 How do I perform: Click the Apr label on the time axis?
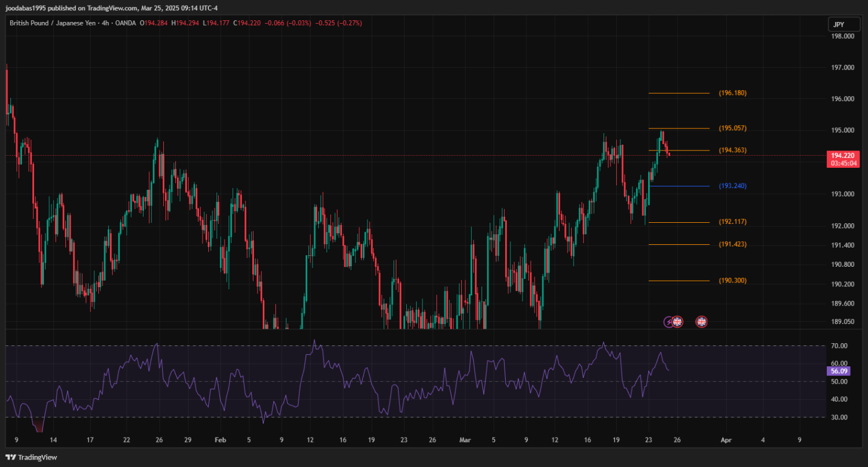click(x=726, y=440)
